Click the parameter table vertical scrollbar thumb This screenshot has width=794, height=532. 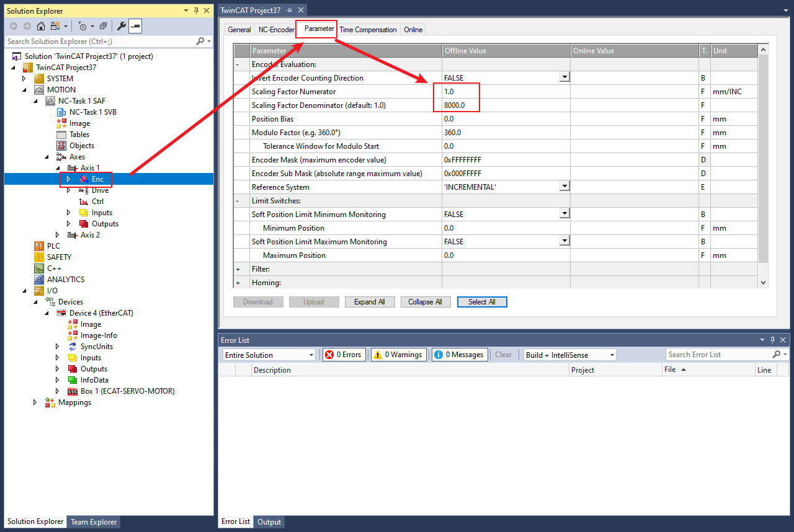[763, 158]
